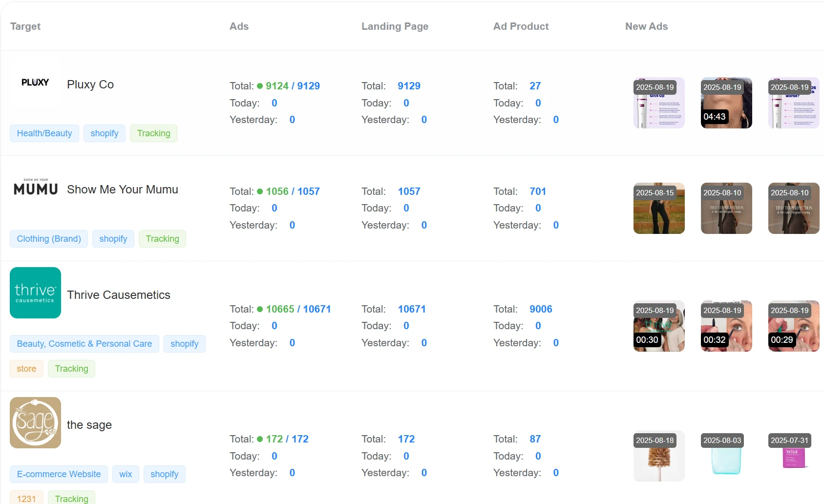This screenshot has height=504, width=824.
Task: Select the Clothing (Brand) tag
Action: point(48,239)
